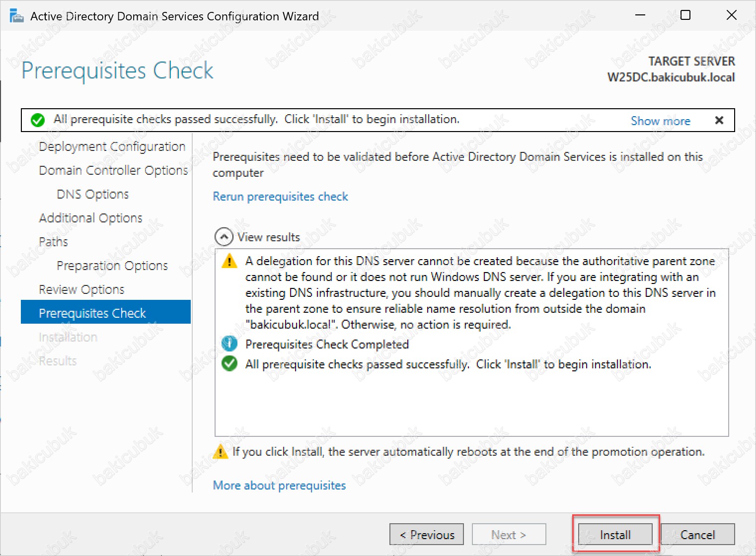The image size is (756, 556).
Task: Click the green checkmark in results list
Action: pyautogui.click(x=229, y=364)
